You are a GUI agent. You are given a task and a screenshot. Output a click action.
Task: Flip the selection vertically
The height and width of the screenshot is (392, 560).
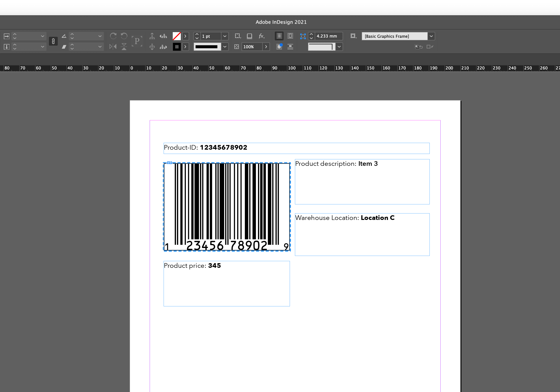(x=124, y=47)
